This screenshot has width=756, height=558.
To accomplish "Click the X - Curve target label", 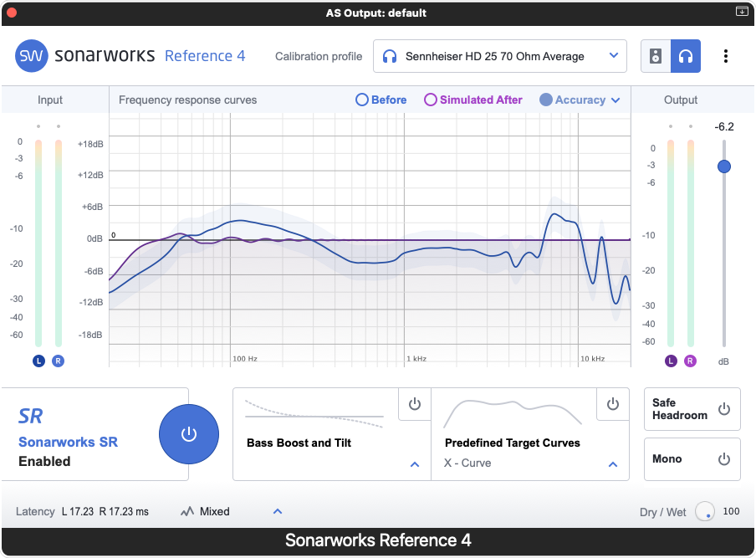I will click(467, 463).
